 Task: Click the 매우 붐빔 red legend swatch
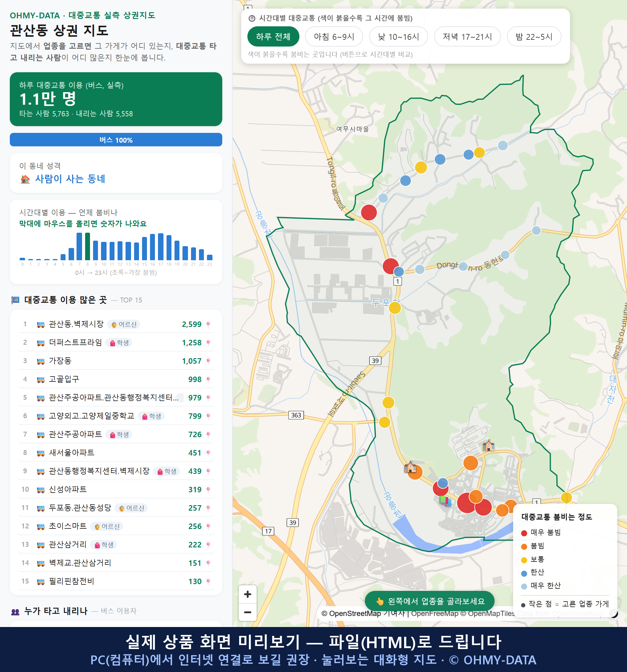[524, 533]
